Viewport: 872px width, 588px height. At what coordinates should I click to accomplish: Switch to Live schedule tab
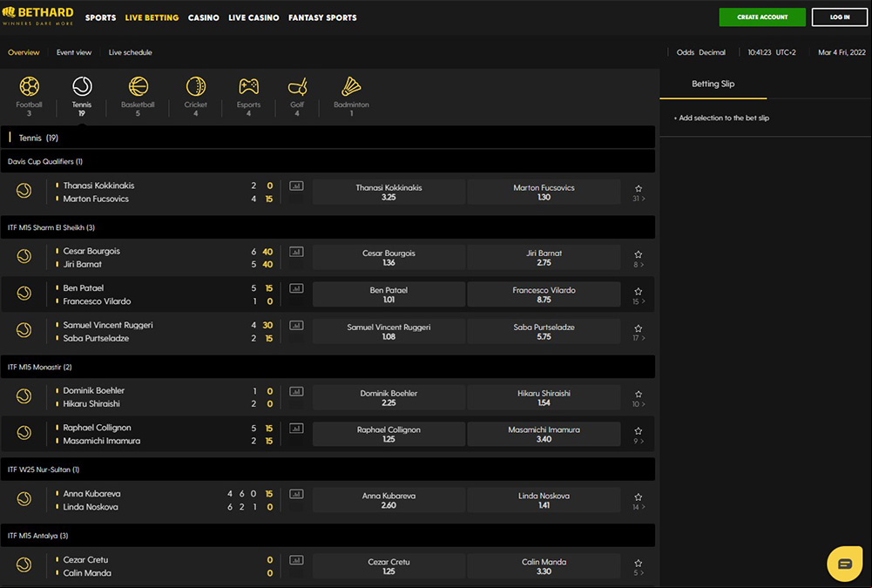(x=130, y=52)
